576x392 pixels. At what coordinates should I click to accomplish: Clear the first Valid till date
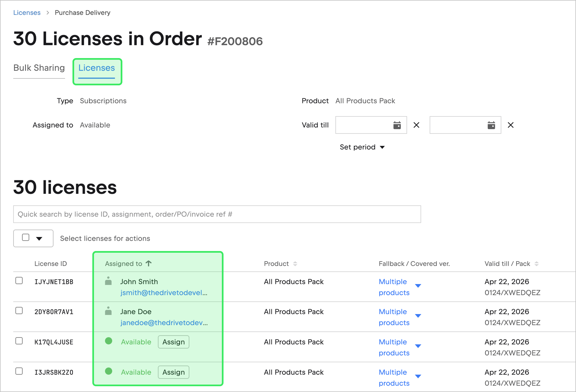[x=416, y=125]
